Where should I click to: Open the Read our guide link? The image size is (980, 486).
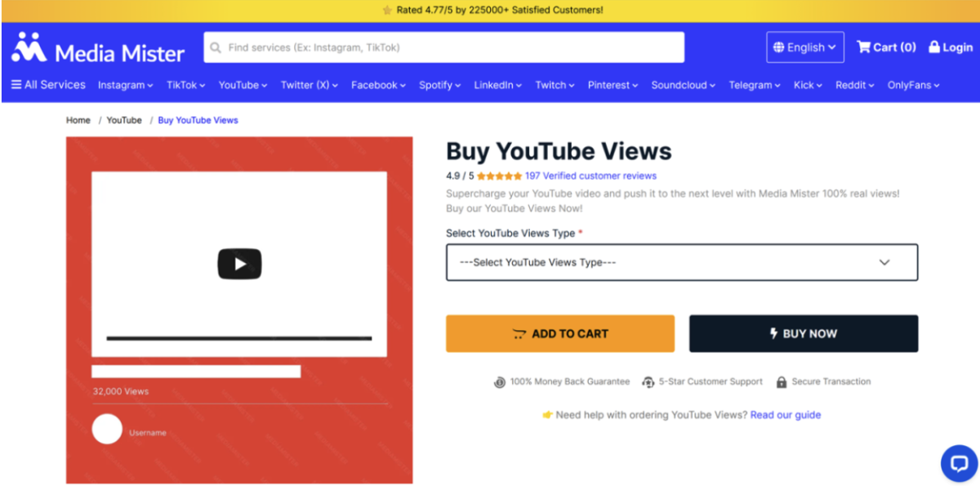(x=785, y=415)
